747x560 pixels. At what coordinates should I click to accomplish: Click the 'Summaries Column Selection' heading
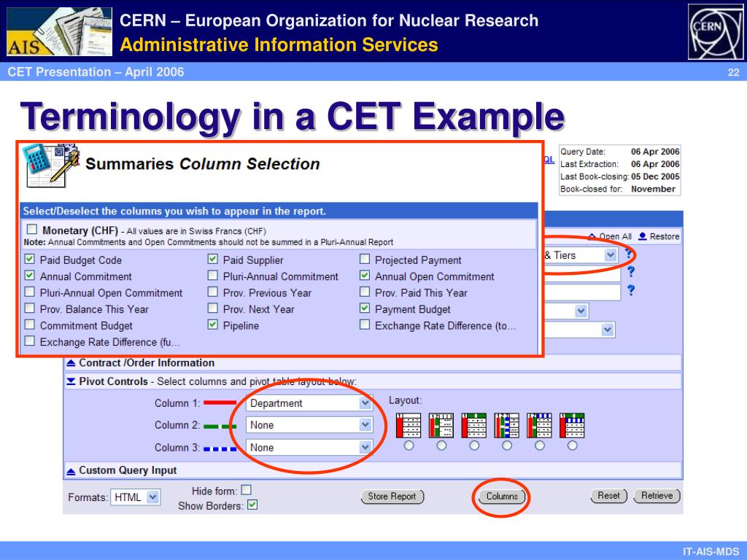click(203, 164)
